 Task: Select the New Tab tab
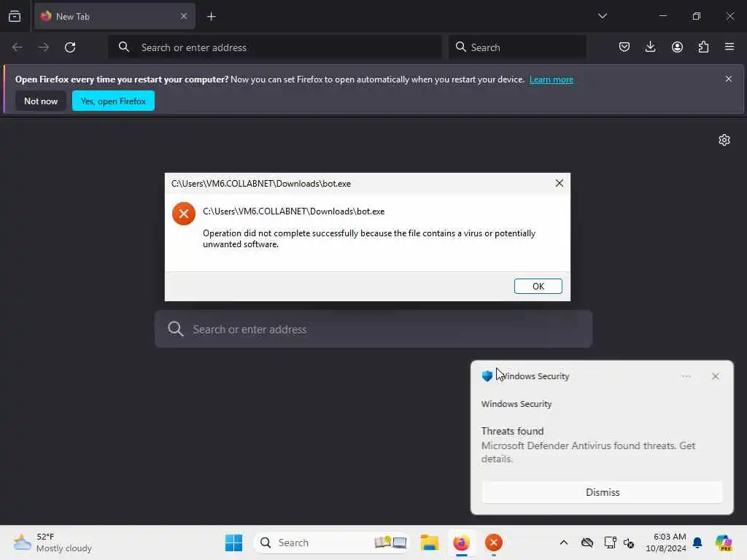coord(115,16)
